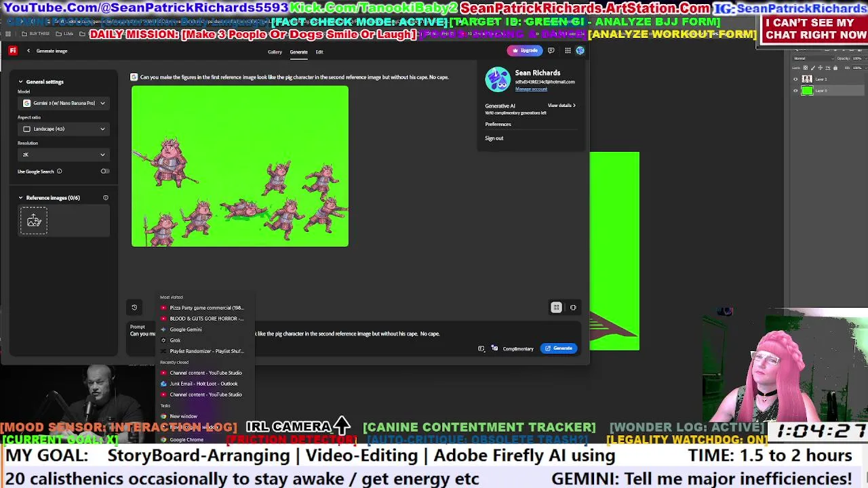Collapse the General settings section
This screenshot has width=868, height=488.
[x=20, y=82]
